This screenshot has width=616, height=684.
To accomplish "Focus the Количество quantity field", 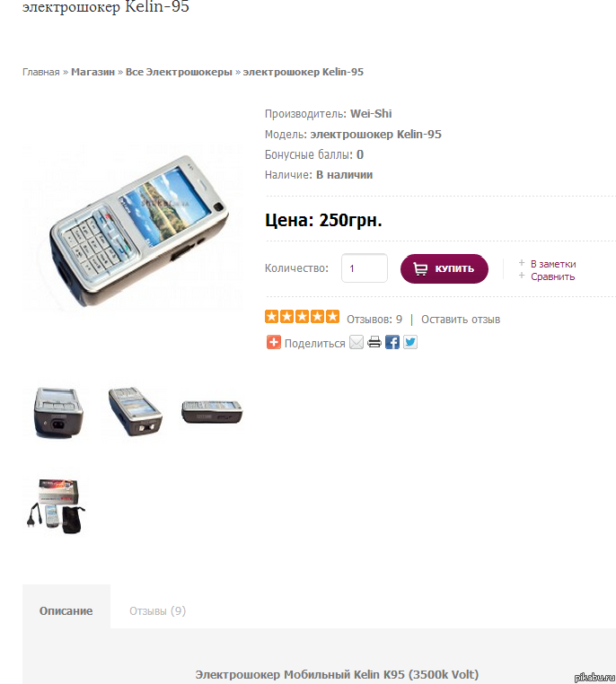I will point(365,267).
